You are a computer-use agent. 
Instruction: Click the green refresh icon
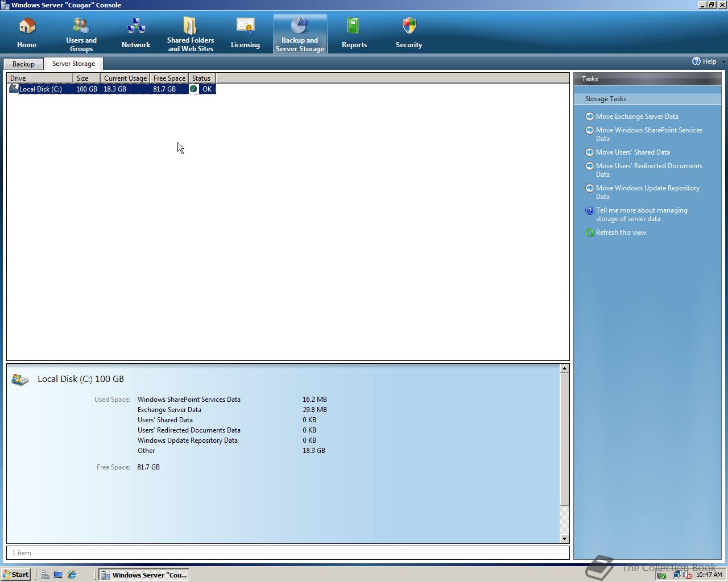(590, 232)
